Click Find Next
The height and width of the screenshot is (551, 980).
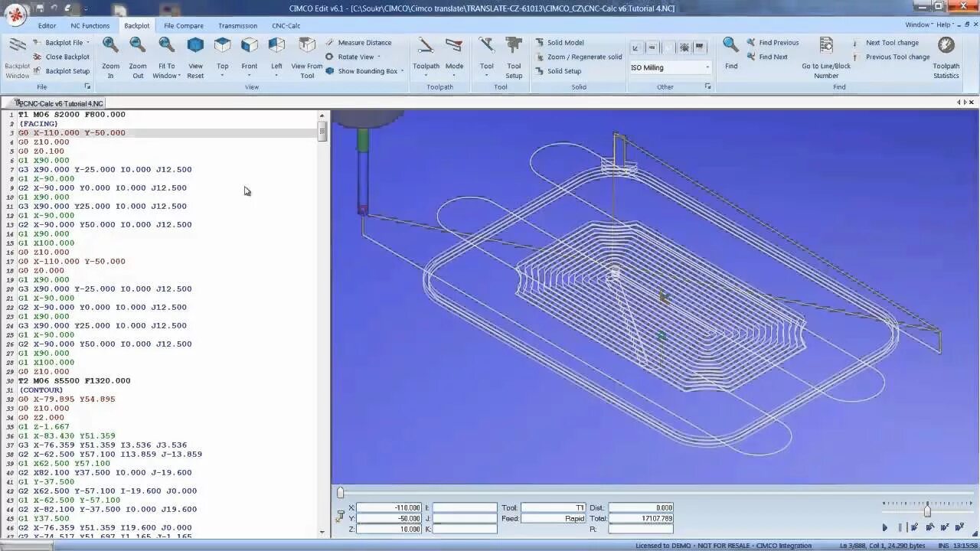(767, 57)
